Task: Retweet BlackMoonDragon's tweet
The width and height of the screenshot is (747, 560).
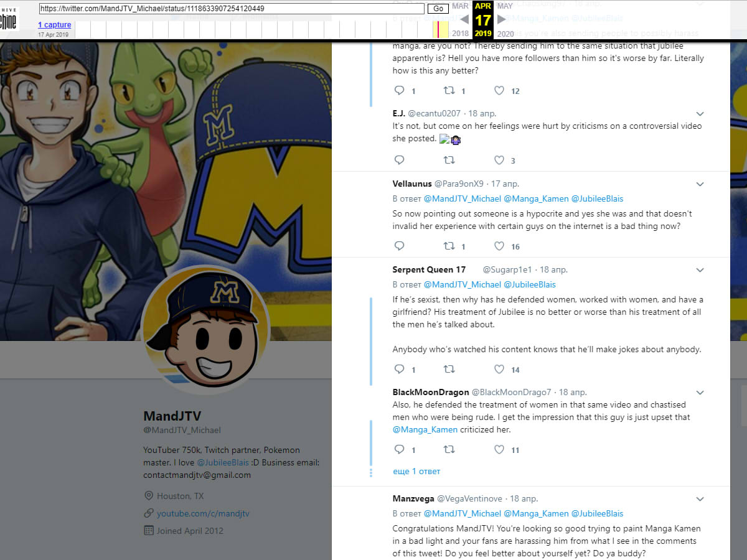Action: pyautogui.click(x=449, y=449)
